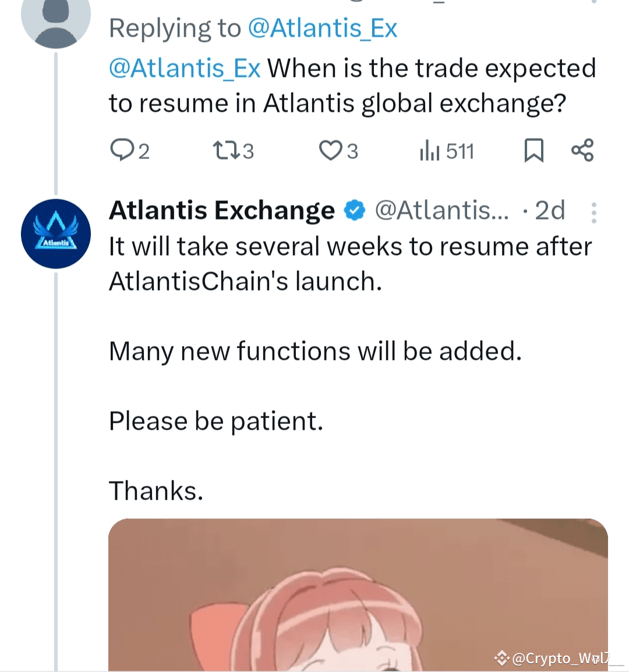Tap the 2d timestamp on the reply

click(550, 210)
